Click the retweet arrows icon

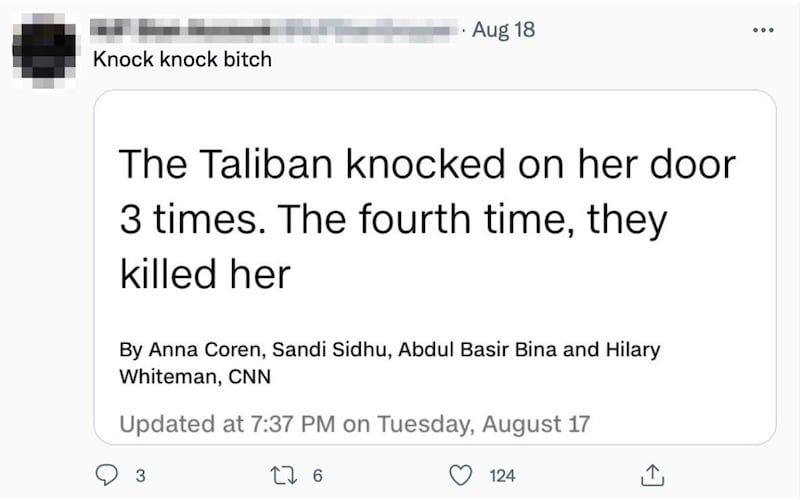point(281,475)
